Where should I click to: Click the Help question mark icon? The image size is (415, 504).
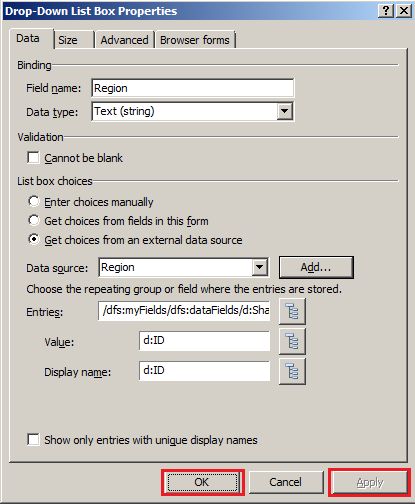tap(386, 11)
